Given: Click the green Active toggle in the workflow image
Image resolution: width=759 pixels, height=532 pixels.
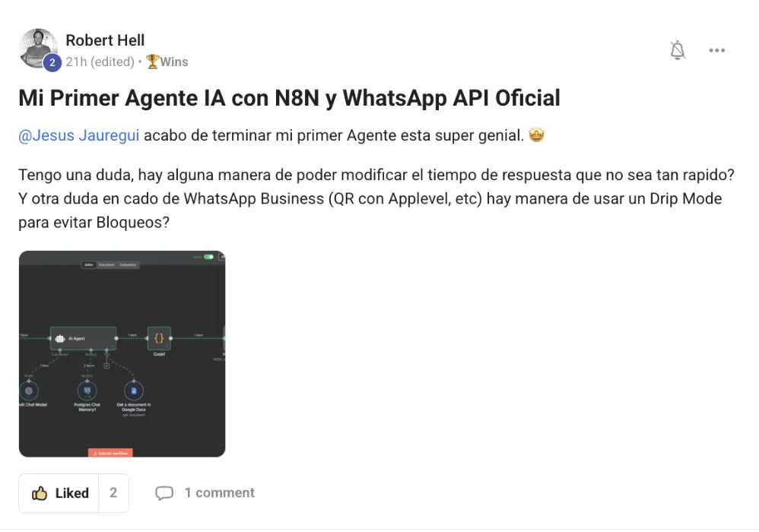Looking at the screenshot, I should tap(208, 257).
